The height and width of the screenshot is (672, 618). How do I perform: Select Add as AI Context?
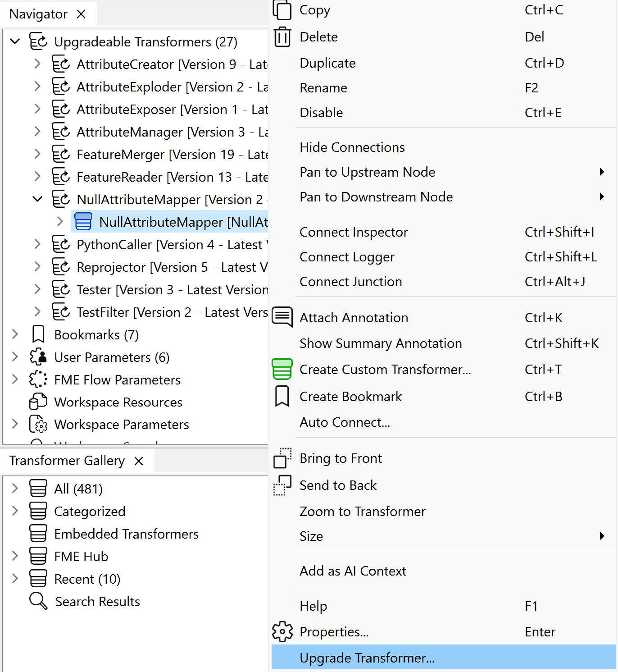(x=444, y=571)
